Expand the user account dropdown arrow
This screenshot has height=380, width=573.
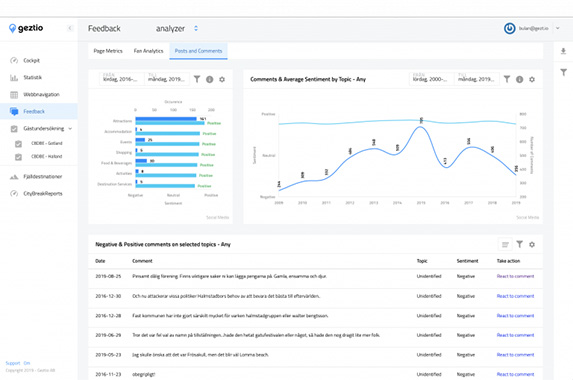coord(558,28)
